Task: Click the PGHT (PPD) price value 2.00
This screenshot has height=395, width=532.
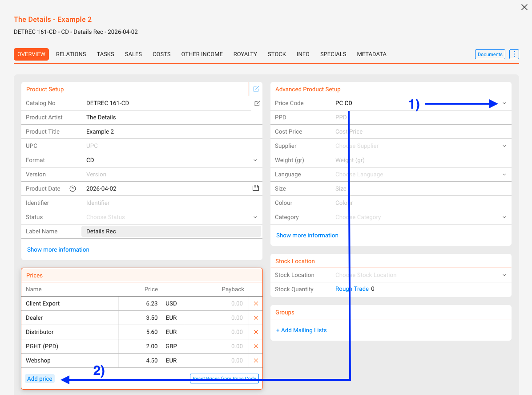Action: coord(152,346)
